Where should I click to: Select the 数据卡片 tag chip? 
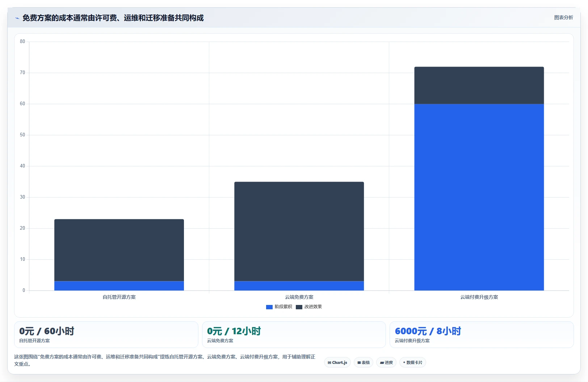tap(413, 362)
